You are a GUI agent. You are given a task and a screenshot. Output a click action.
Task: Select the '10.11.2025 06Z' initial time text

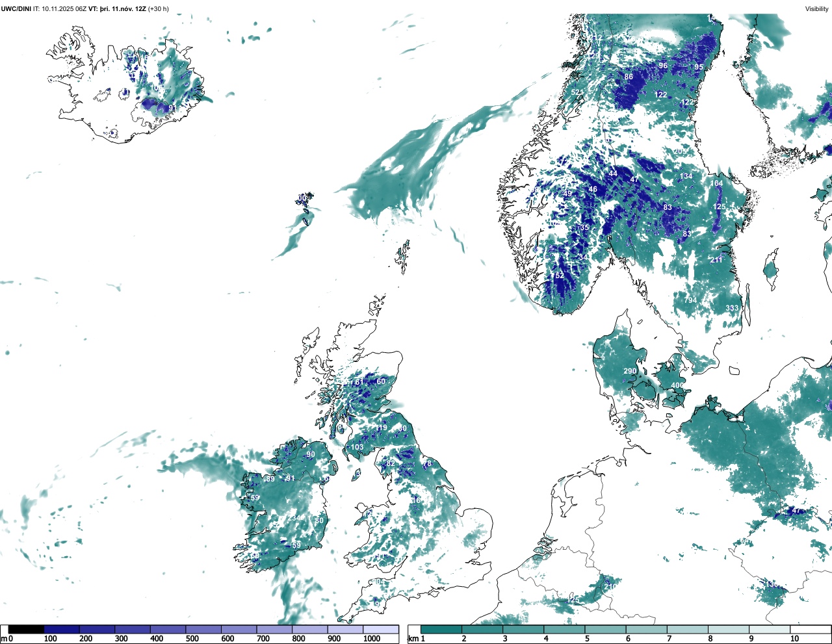pos(64,9)
